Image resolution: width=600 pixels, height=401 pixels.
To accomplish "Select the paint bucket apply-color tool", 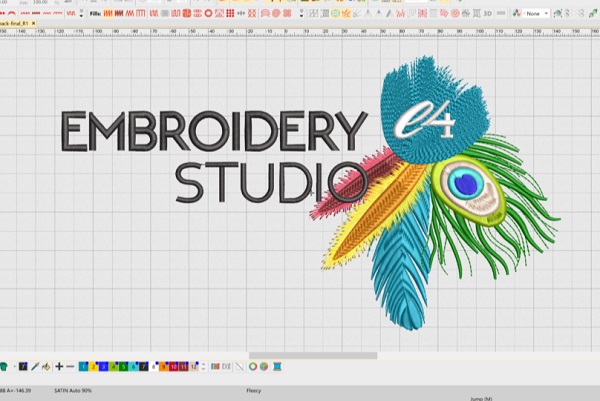I will pos(46,367).
